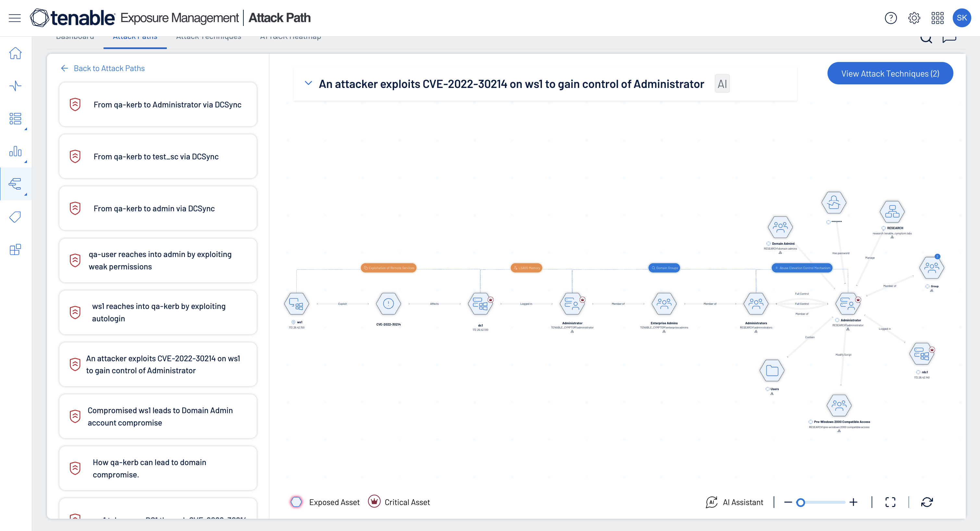Screen dimensions: 980x531
Task: Expand the analytics bar-chart sidebar menu
Action: coord(15,151)
